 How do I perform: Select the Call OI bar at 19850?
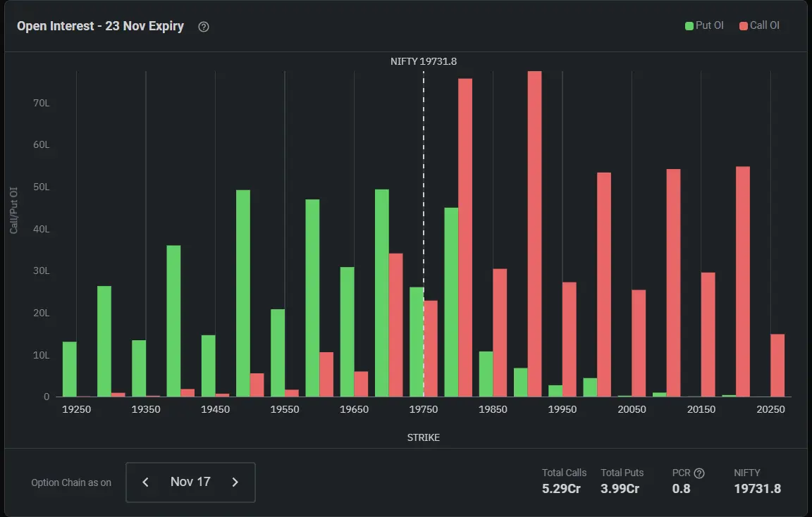coord(500,332)
